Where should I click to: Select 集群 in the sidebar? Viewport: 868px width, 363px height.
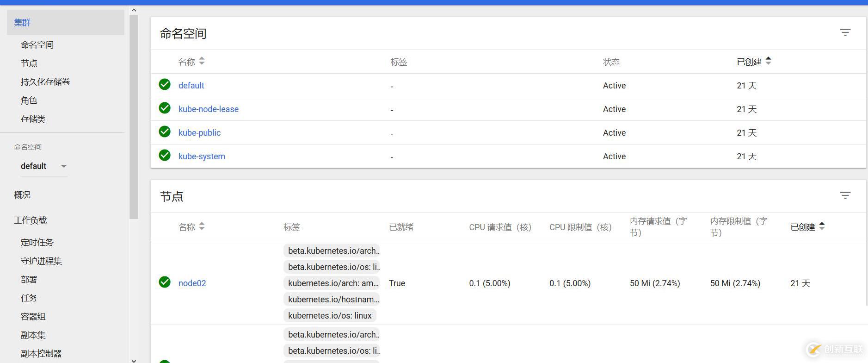66,22
